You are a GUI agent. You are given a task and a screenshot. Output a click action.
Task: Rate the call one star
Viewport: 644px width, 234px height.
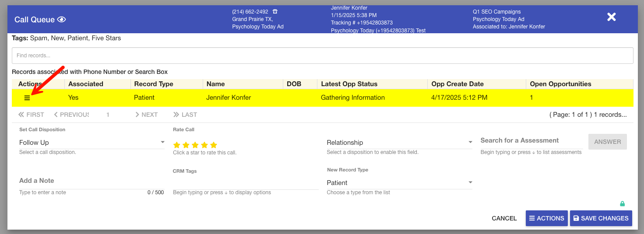(x=177, y=145)
